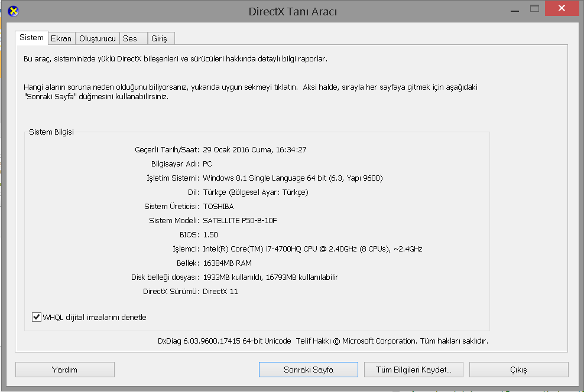
Task: Click the Türkçe language value
Action: click(x=255, y=192)
